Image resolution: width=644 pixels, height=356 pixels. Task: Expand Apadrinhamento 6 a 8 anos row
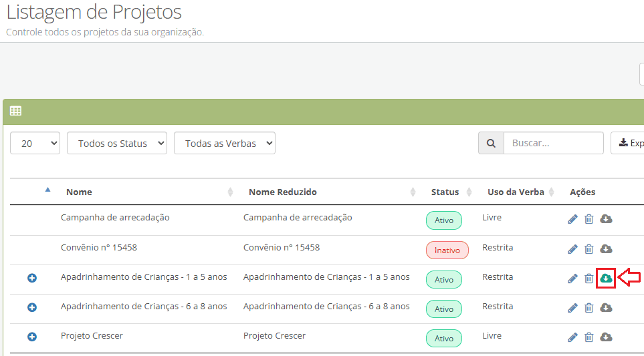tap(32, 307)
